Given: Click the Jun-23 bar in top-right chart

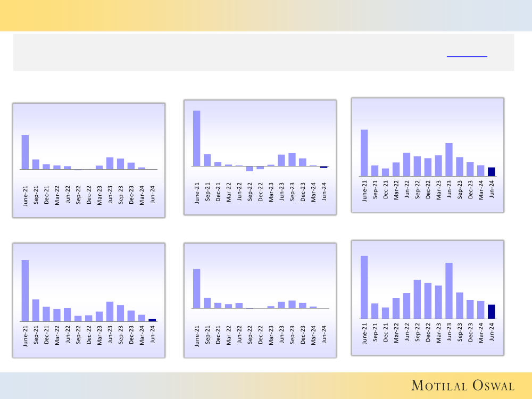Looking at the screenshot, I should coord(449,159).
